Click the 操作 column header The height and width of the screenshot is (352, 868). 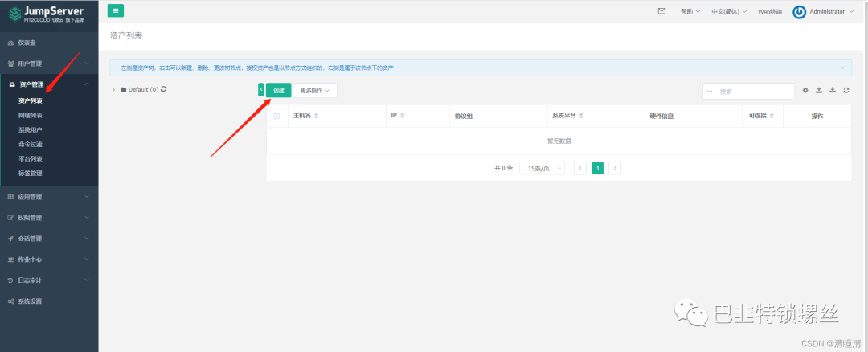tap(817, 117)
